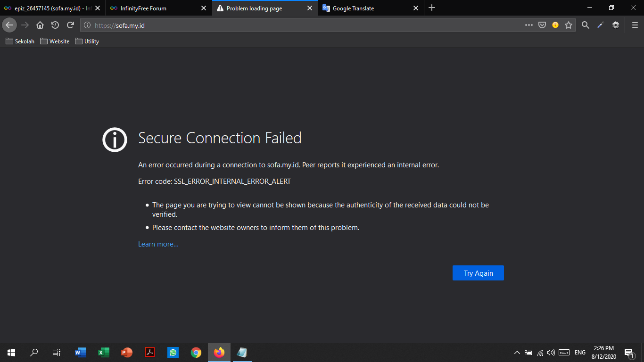Save page to Pocket
644x362 pixels.
542,25
